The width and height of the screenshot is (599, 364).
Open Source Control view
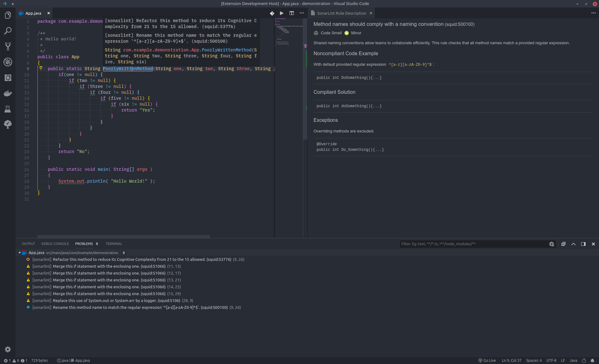[8, 46]
